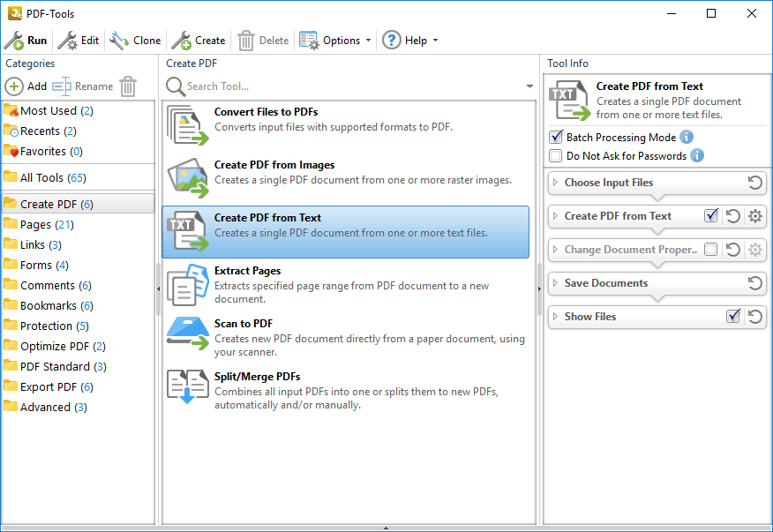This screenshot has height=532, width=773.
Task: Create a new tool from toolbar
Action: click(x=199, y=41)
